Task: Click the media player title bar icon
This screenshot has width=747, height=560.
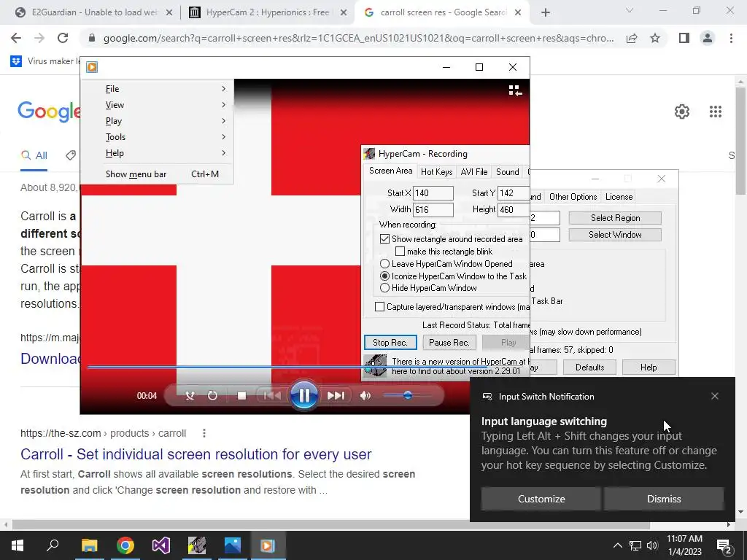Action: (x=92, y=67)
